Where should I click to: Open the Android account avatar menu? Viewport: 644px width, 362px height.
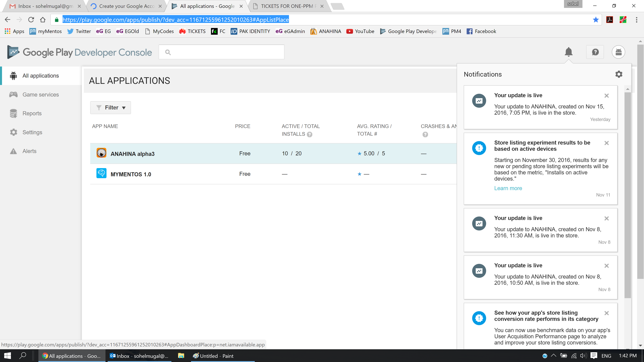pos(618,52)
